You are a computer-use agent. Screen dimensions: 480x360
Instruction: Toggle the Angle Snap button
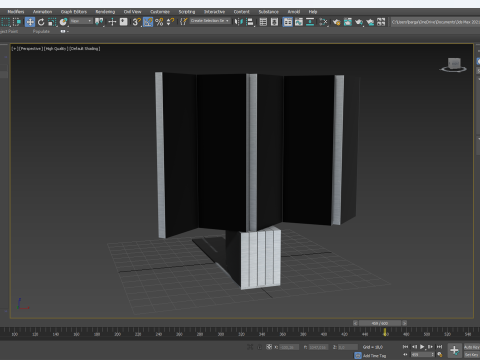pyautogui.click(x=148, y=22)
